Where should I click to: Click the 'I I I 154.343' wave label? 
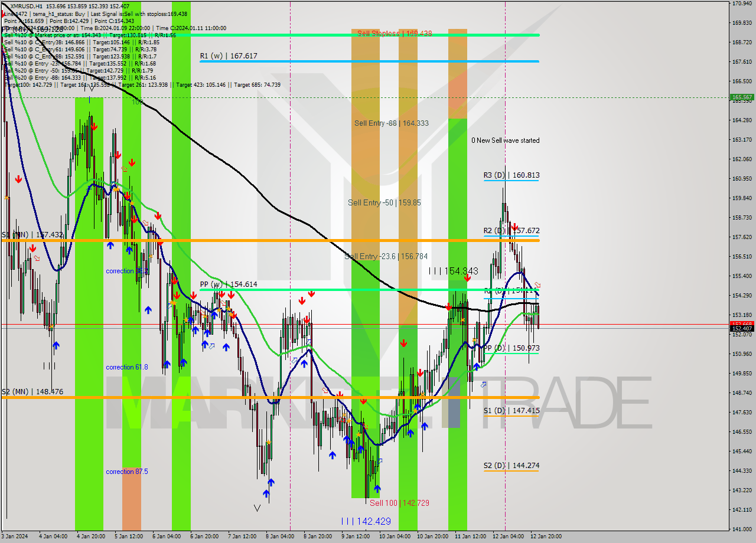(x=453, y=271)
